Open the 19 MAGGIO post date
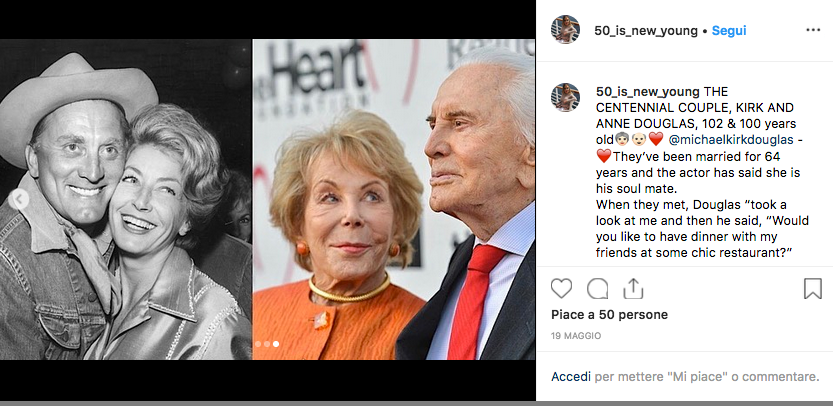 576,336
